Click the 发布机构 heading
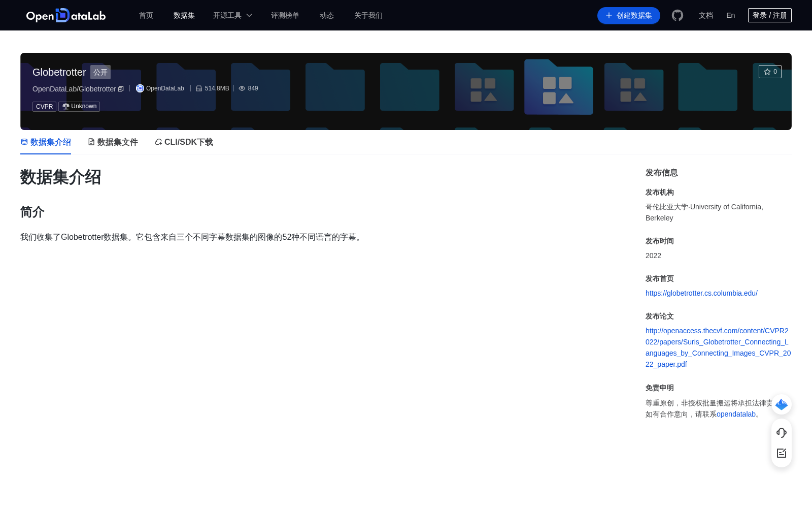Screen dimensions: 812x508 [x=660, y=192]
